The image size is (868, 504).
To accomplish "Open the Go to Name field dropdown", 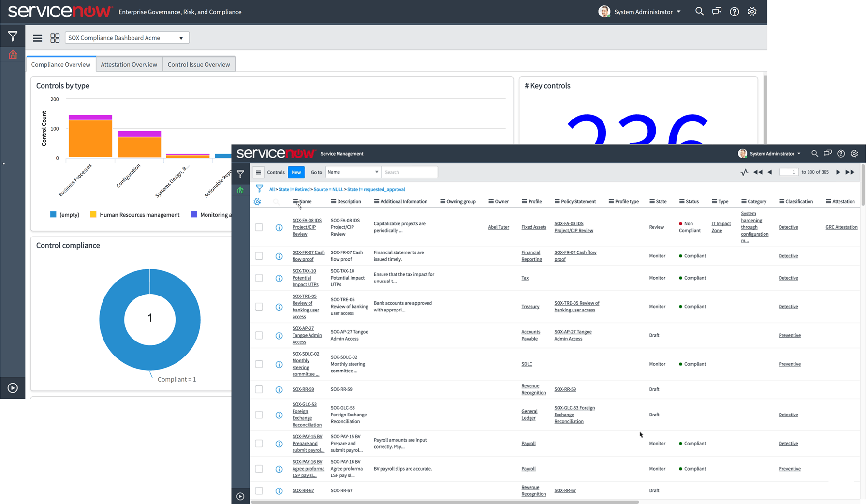I will (x=353, y=172).
